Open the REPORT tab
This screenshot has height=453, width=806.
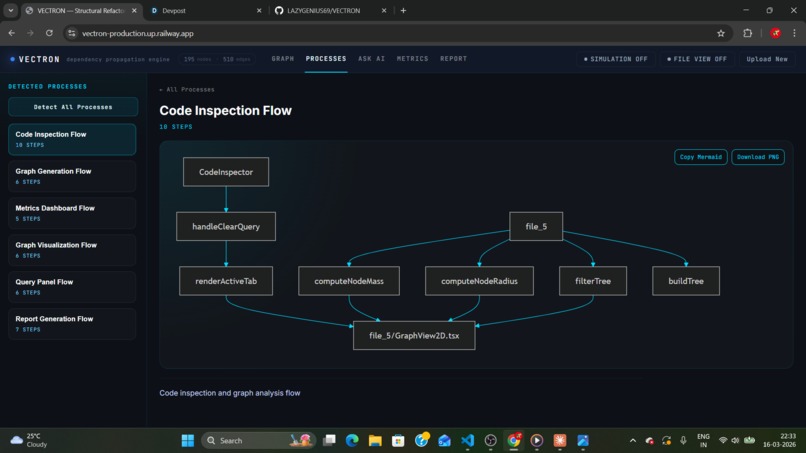coord(453,59)
